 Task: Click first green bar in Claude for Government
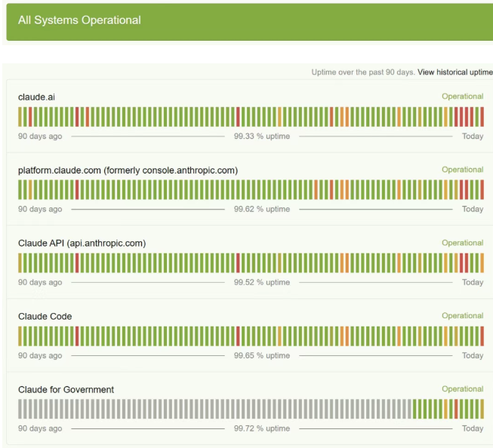[414, 409]
